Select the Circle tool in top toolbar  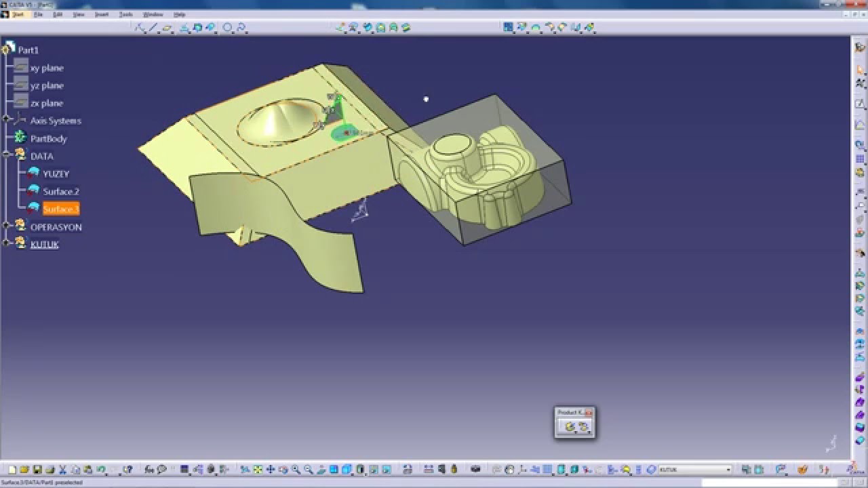(228, 28)
